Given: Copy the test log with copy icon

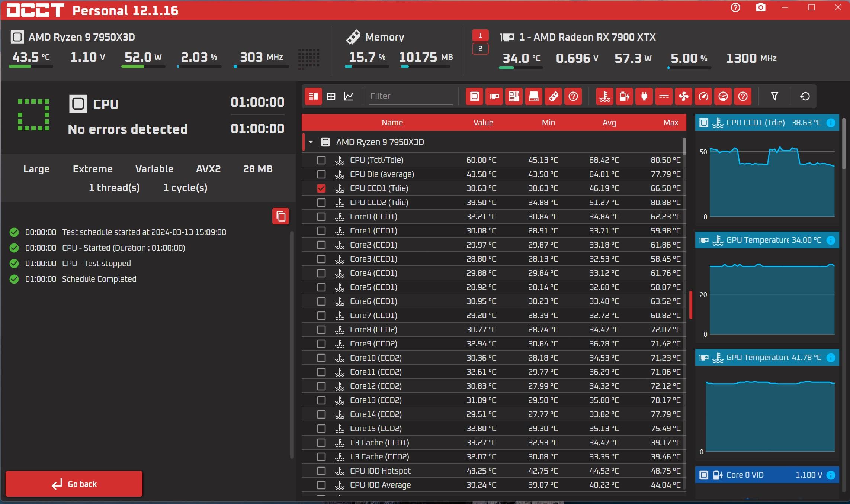Looking at the screenshot, I should point(280,216).
